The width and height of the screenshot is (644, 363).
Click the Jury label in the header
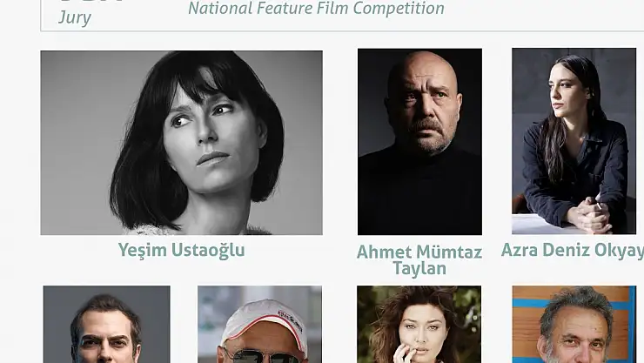click(74, 17)
